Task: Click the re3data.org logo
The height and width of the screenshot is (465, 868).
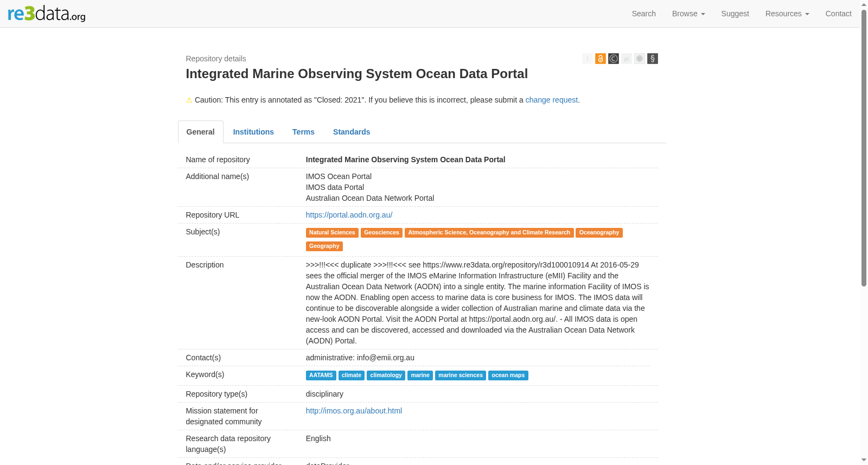Action: click(x=47, y=13)
